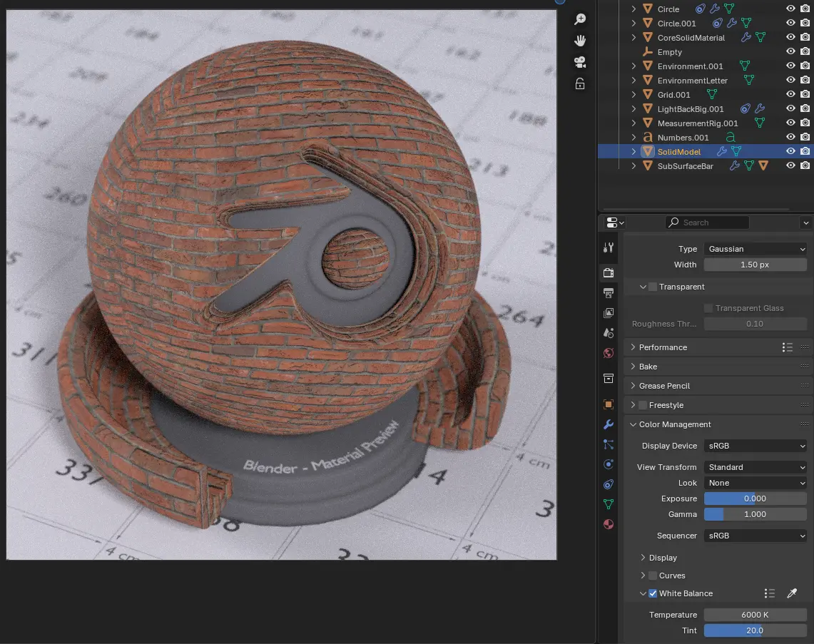Open the Performance presets list icon
Image resolution: width=814 pixels, height=644 pixels.
pyautogui.click(x=788, y=347)
